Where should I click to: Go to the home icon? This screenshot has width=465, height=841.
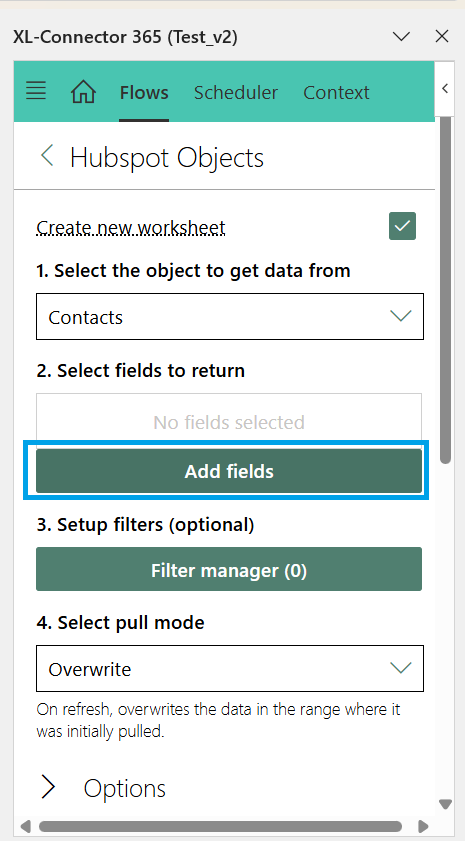83,92
